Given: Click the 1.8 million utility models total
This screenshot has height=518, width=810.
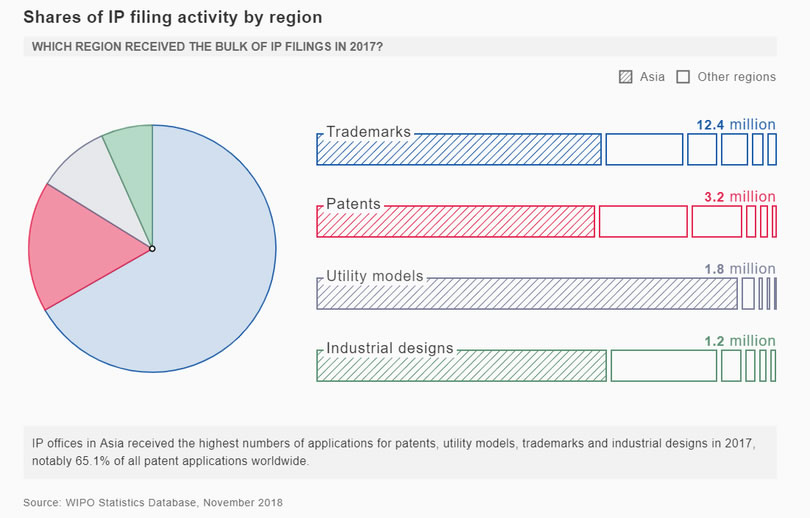Looking at the screenshot, I should 739,269.
